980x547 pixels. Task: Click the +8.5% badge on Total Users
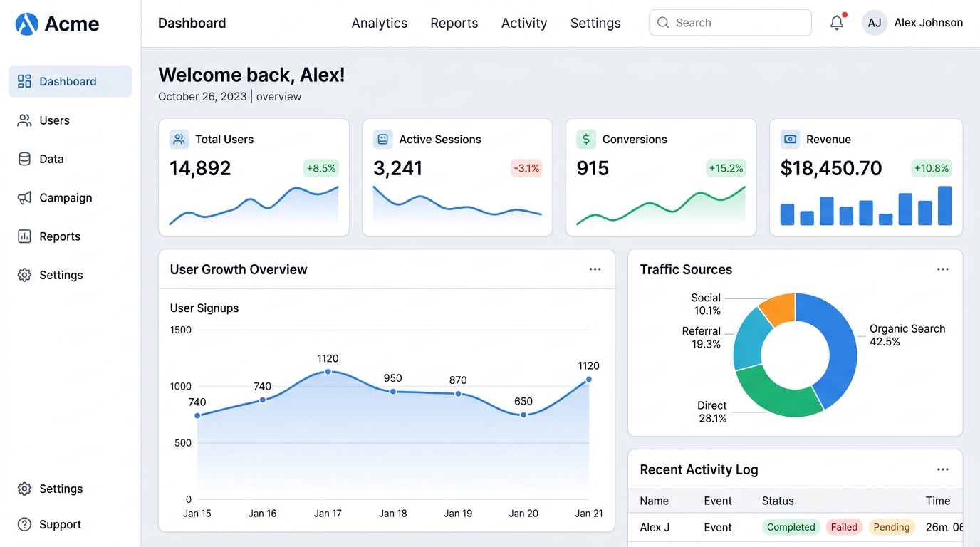(320, 168)
